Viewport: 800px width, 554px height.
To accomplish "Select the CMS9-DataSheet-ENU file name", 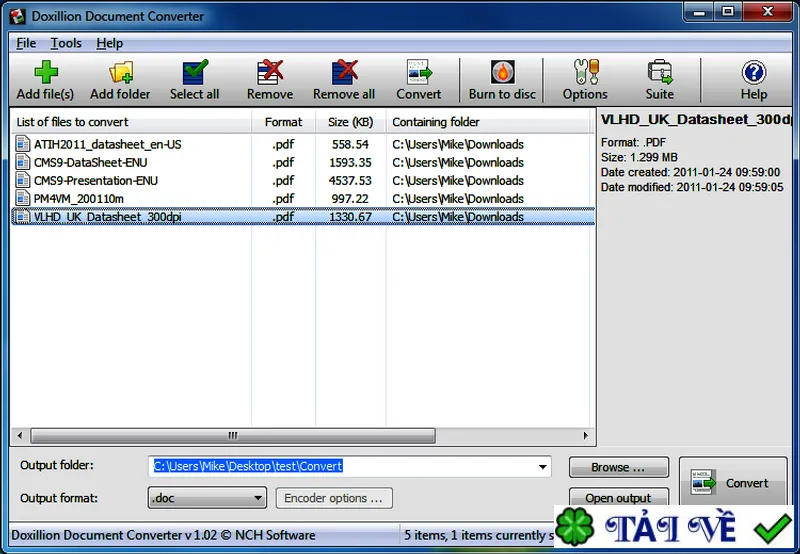I will click(x=91, y=162).
